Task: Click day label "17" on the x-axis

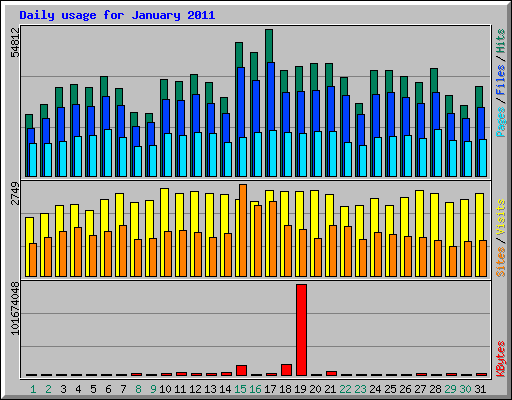Action: tap(270, 389)
